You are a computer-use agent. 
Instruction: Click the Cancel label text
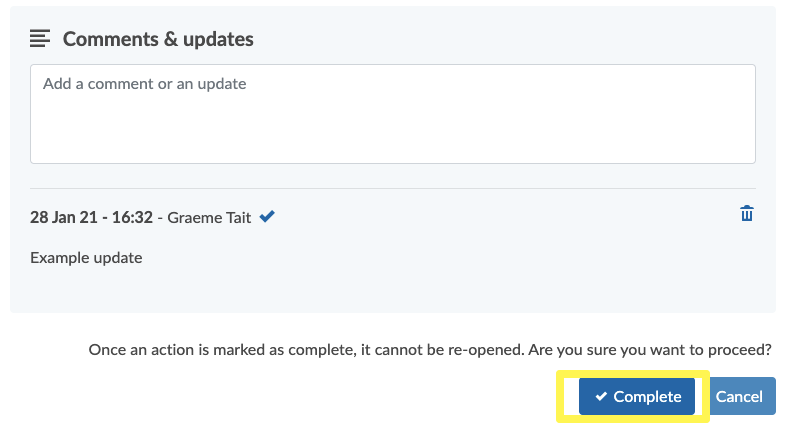(x=739, y=396)
